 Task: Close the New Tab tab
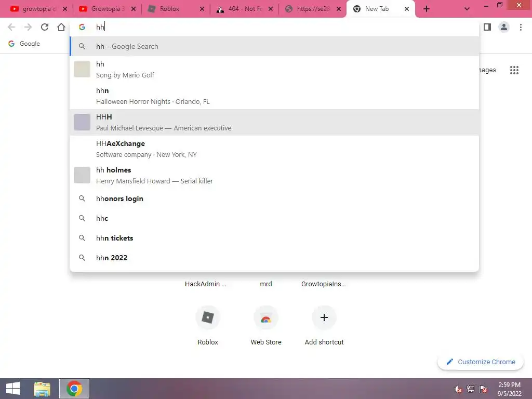tap(406, 9)
